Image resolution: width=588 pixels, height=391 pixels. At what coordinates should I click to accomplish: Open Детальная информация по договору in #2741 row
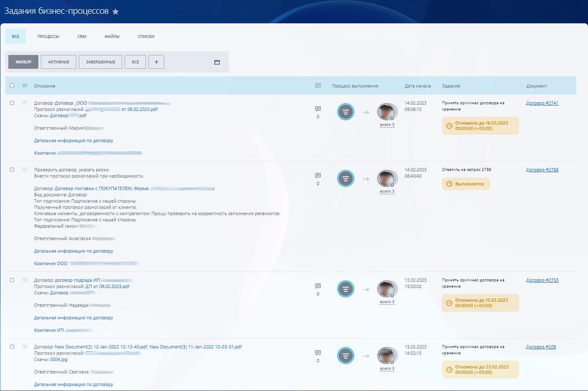coord(74,140)
